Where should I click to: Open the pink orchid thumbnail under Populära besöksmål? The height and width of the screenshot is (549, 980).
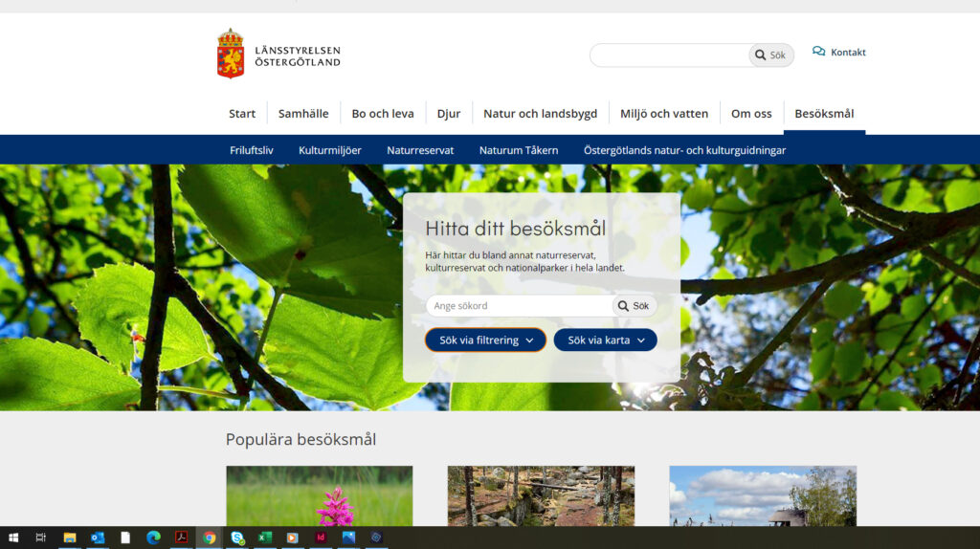[320, 495]
